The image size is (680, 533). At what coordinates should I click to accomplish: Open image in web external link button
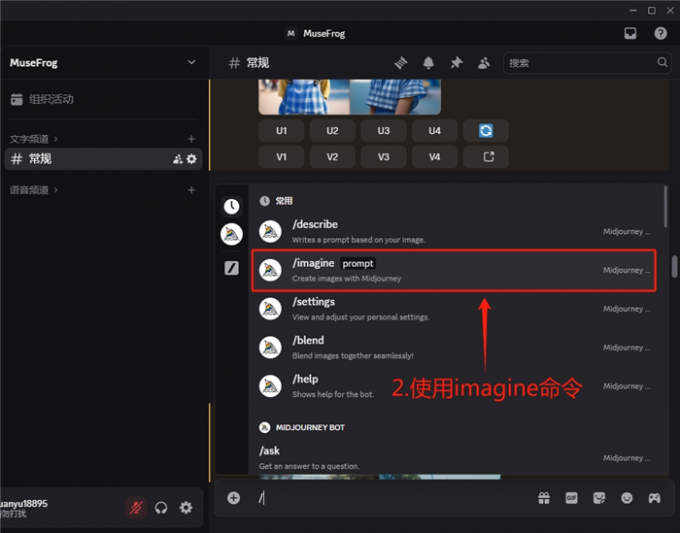point(486,157)
